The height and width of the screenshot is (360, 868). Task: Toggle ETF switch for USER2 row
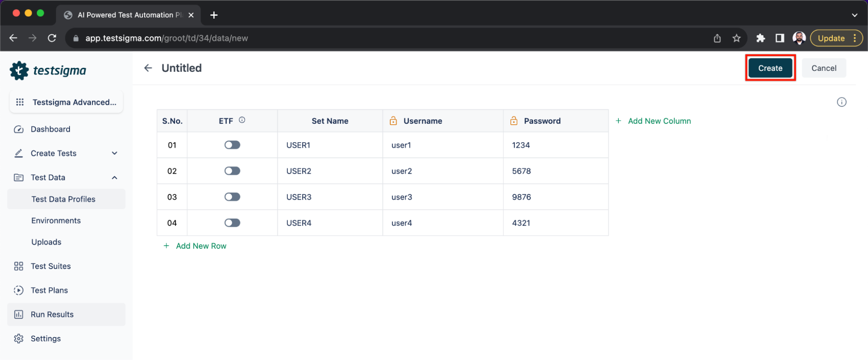[232, 171]
